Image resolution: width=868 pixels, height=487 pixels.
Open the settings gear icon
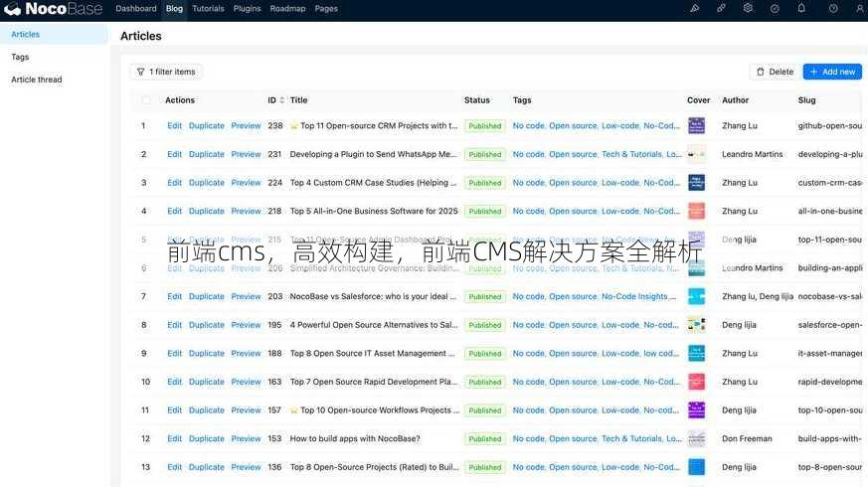[x=748, y=8]
